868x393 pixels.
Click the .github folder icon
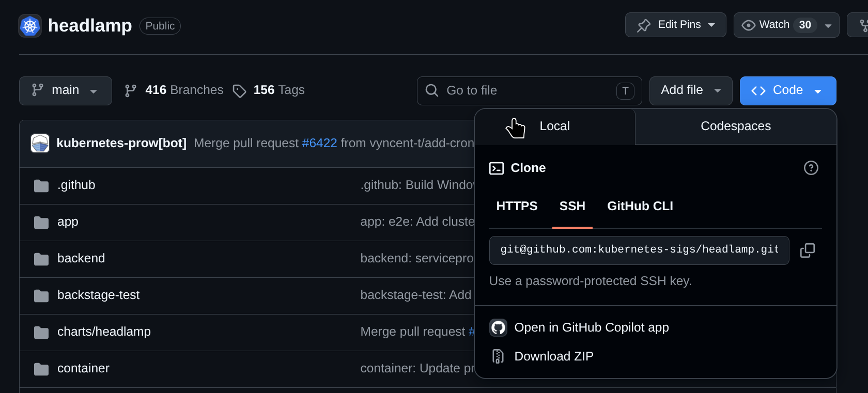(41, 185)
